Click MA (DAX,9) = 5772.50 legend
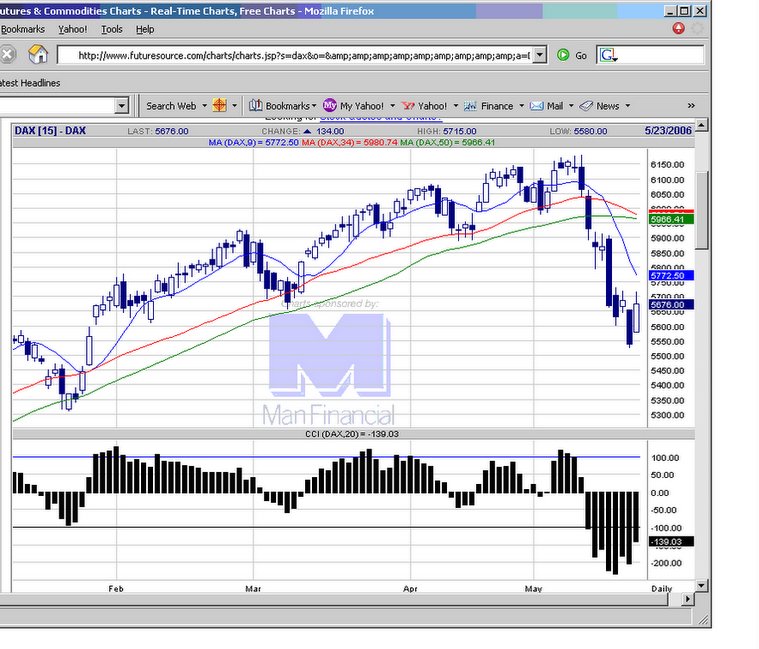The width and height of the screenshot is (759, 649). click(x=254, y=142)
